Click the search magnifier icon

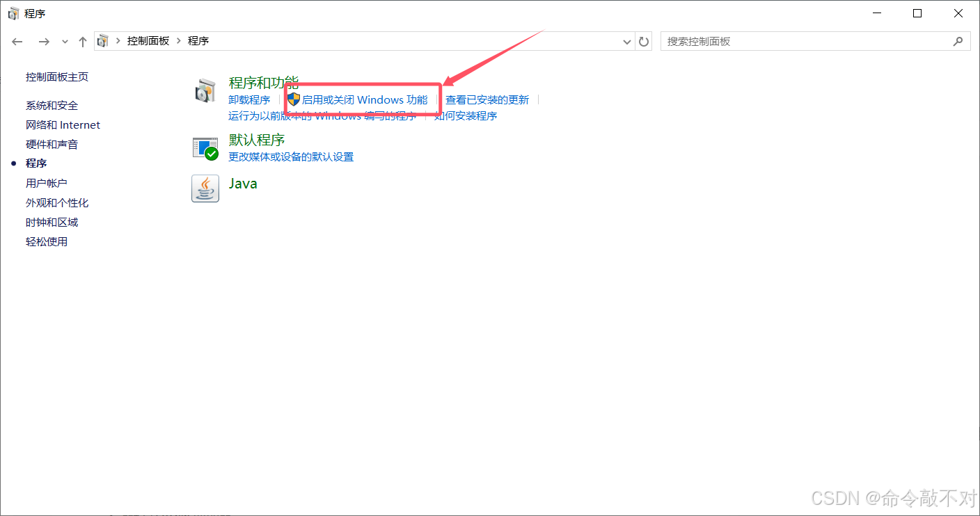tap(958, 42)
